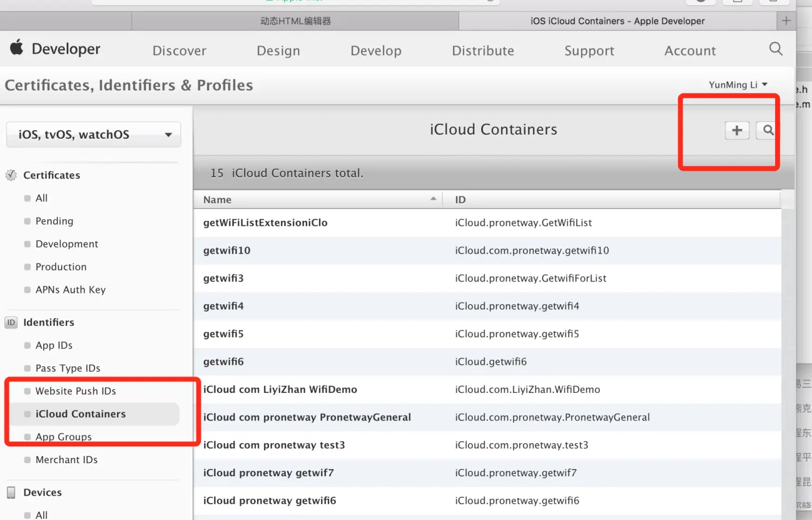This screenshot has width=812, height=520.
Task: Open the site search magnifier icon
Action: [x=776, y=49]
